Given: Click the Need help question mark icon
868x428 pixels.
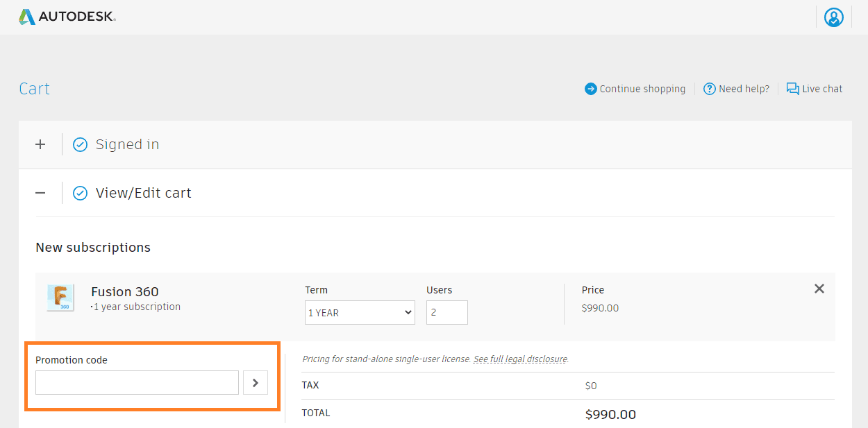Looking at the screenshot, I should 710,89.
